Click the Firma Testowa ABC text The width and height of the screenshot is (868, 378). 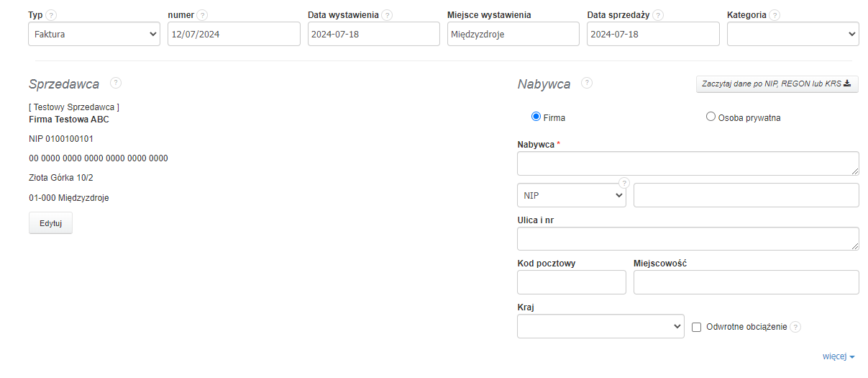(x=69, y=120)
